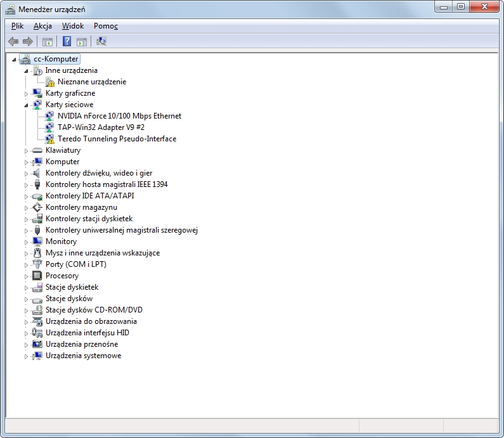Viewport: 504px width, 438px height.
Task: Click the NVIDIA nForce Ethernet adapter icon
Action: click(x=49, y=116)
